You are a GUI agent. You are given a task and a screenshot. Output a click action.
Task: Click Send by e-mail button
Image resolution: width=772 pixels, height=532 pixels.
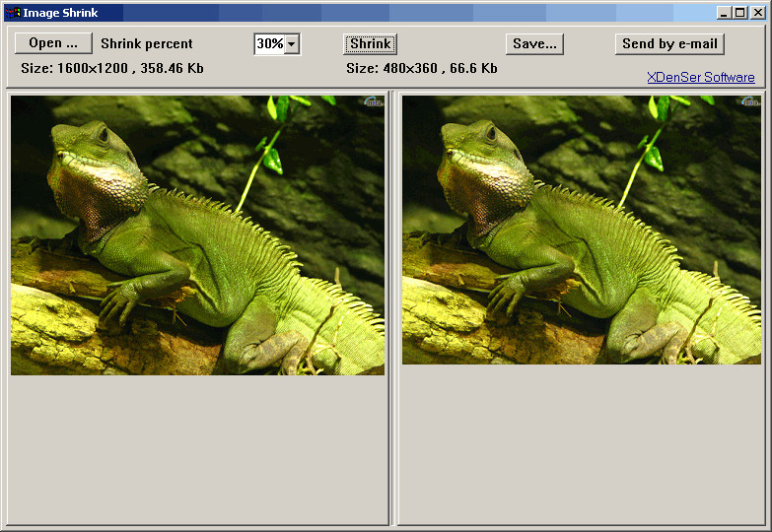coord(669,44)
